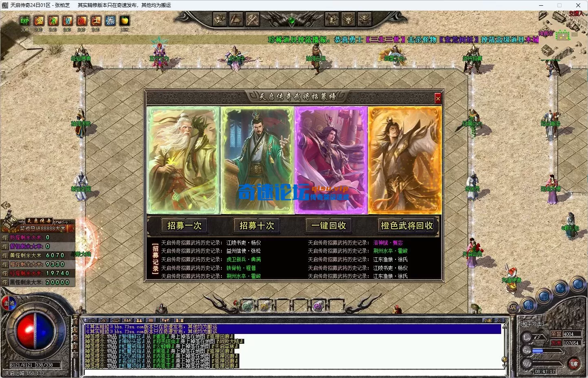The image size is (588, 378).
Task: Open the skills sparkle round button
Action: pos(561,288)
